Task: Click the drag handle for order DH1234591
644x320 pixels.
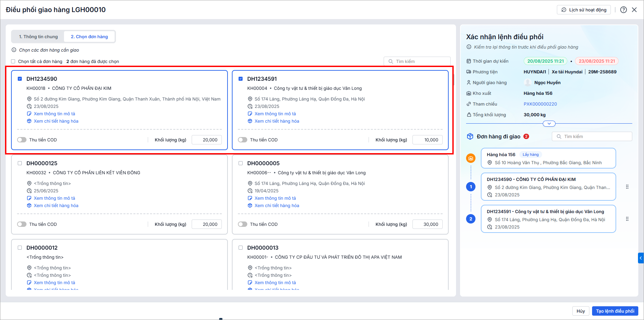Action: [x=627, y=219]
